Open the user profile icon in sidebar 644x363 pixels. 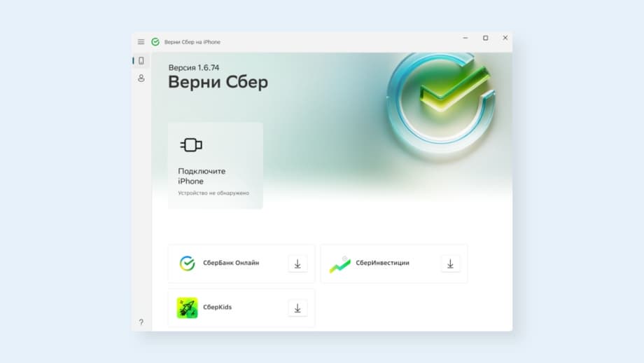141,78
